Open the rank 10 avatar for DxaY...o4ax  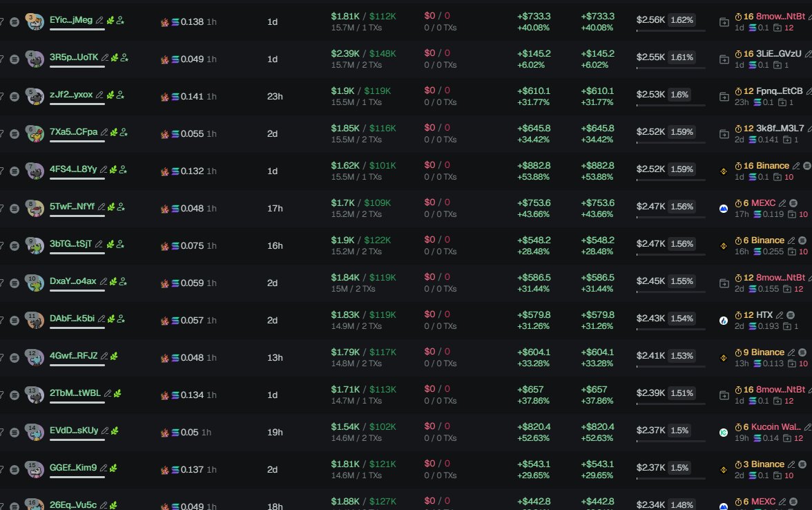tap(35, 283)
